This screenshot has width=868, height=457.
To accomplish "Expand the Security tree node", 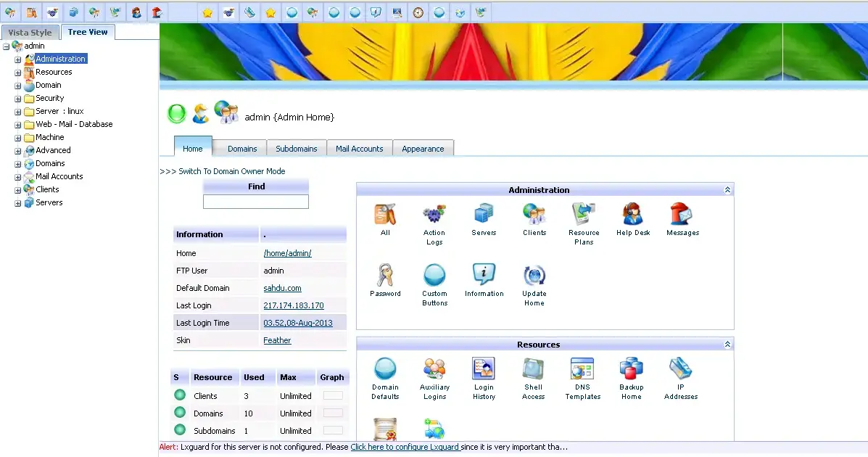I will coord(18,99).
